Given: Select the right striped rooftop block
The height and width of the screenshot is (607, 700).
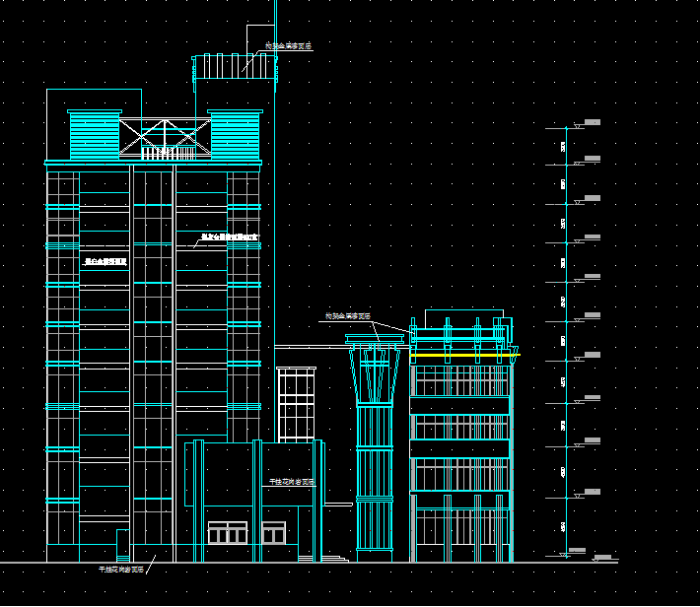Looking at the screenshot, I should coord(235,136).
